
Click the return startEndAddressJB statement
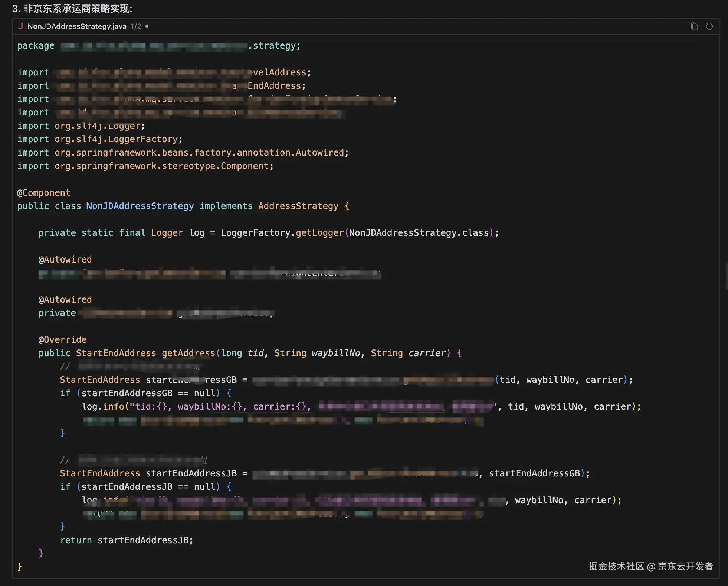coord(127,540)
